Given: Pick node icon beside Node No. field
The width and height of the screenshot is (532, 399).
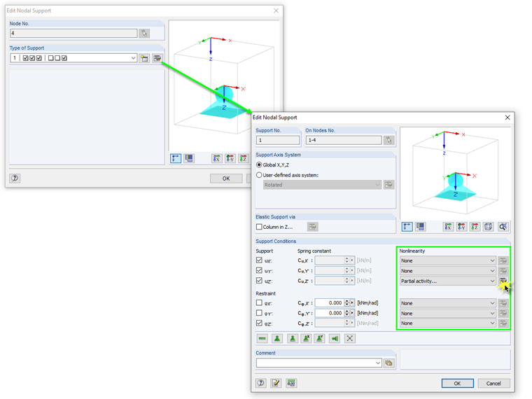Looking at the screenshot, I should click(144, 34).
